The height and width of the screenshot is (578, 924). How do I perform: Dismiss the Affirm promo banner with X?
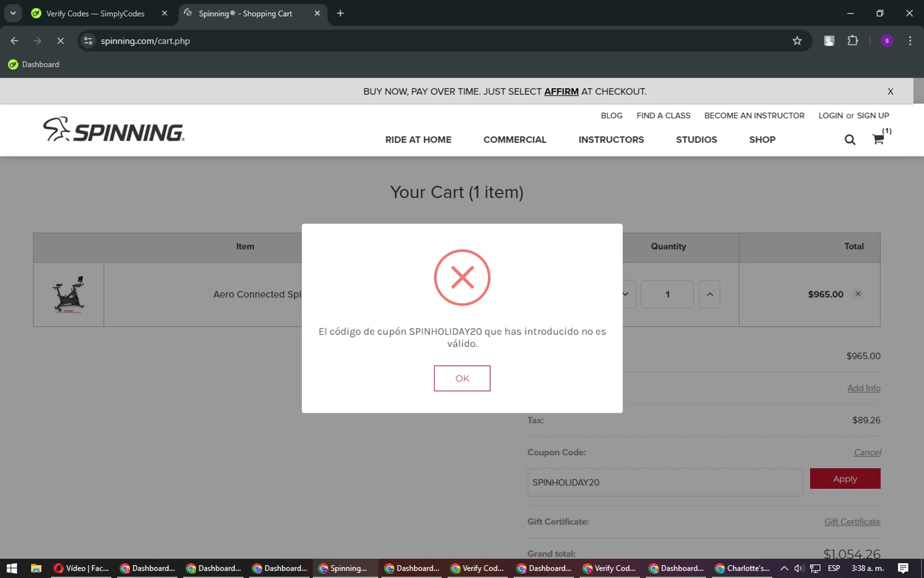[890, 92]
